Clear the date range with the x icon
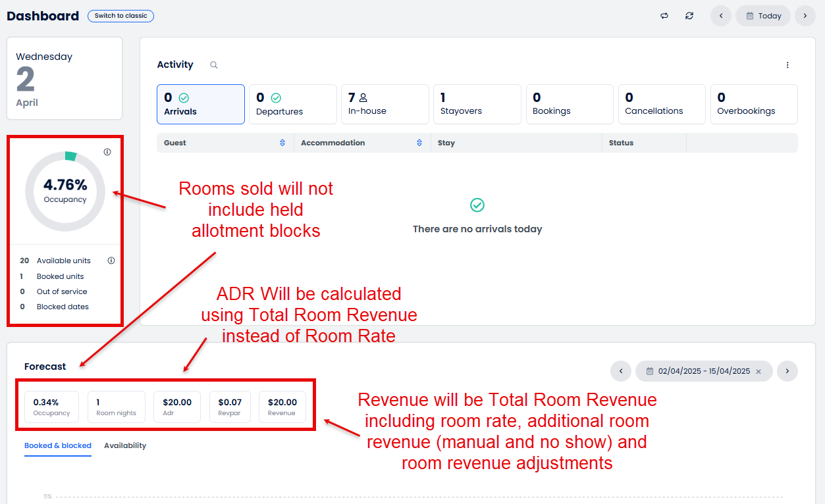Viewport: 825px width, 504px height. pos(757,370)
